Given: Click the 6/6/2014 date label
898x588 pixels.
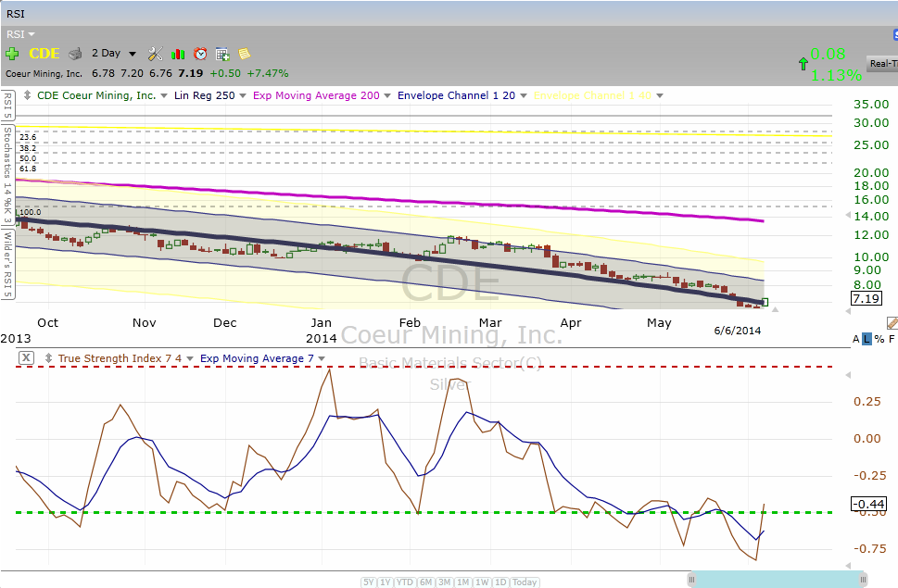Looking at the screenshot, I should tap(738, 331).
